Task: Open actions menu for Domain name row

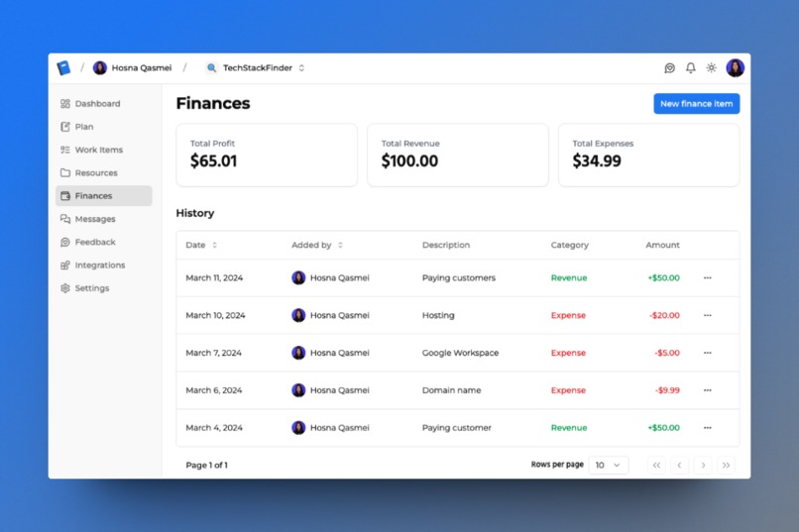Action: pyautogui.click(x=707, y=390)
